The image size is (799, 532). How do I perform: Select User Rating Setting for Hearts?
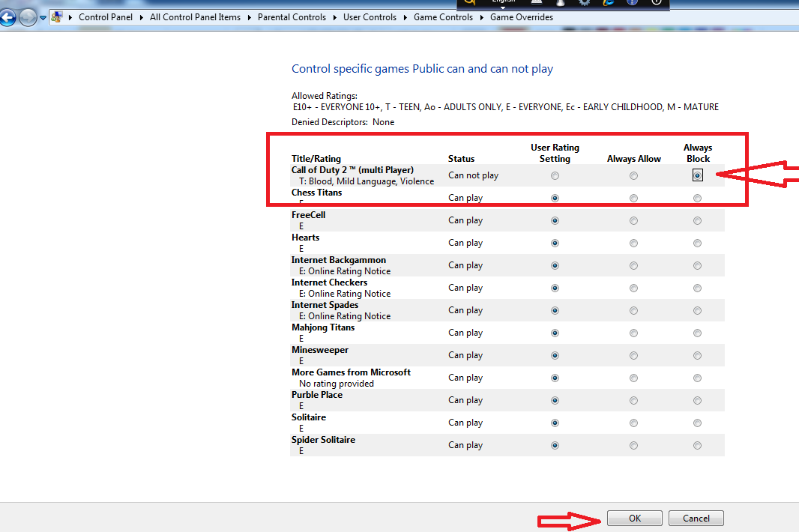[555, 243]
